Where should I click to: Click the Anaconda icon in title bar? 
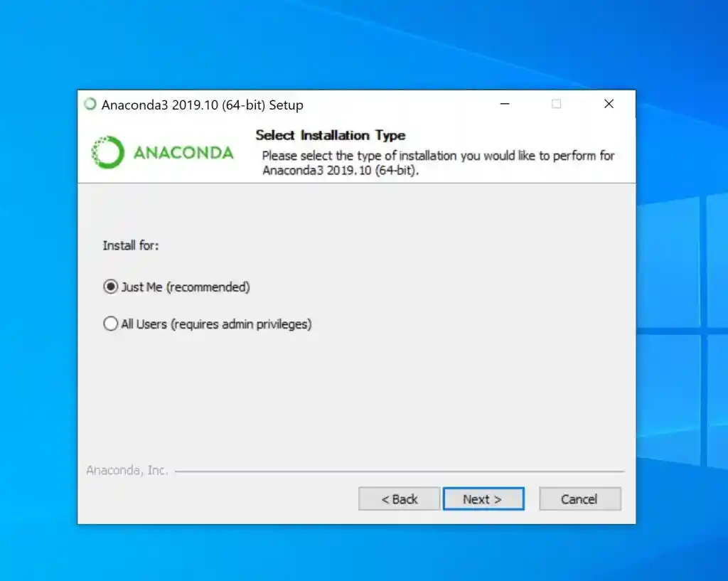[x=90, y=104]
